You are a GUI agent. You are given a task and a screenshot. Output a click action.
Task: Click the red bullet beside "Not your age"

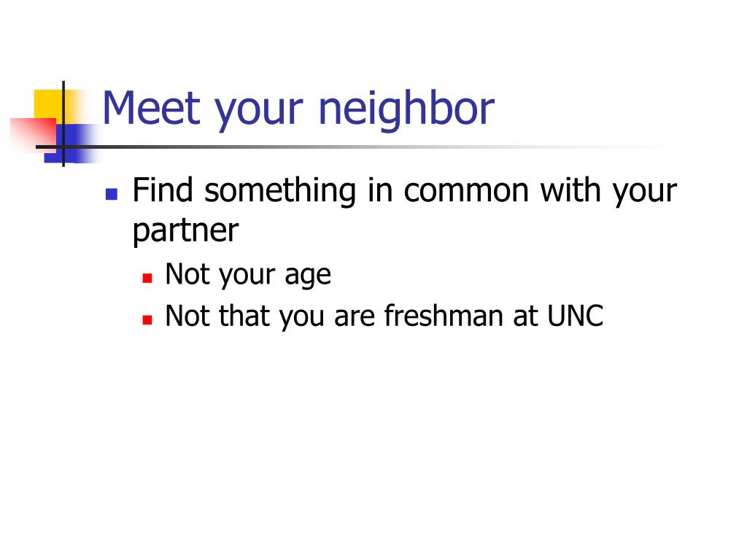tap(147, 278)
